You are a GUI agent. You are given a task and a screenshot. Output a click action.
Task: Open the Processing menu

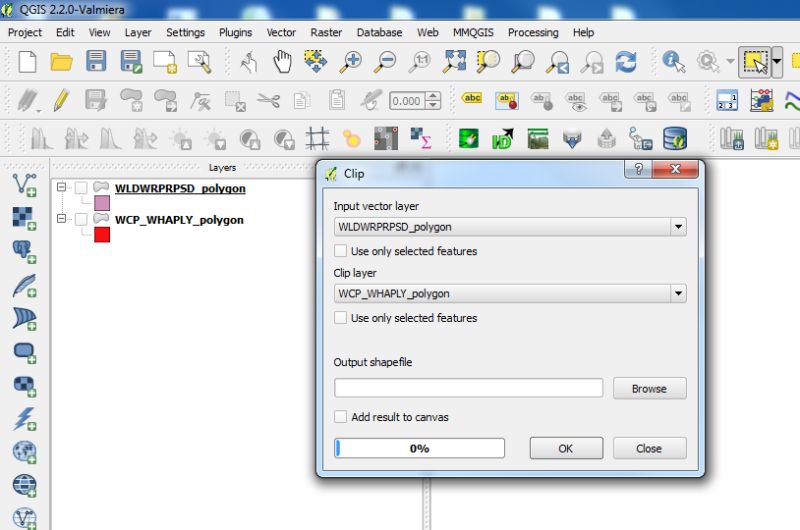[533, 32]
